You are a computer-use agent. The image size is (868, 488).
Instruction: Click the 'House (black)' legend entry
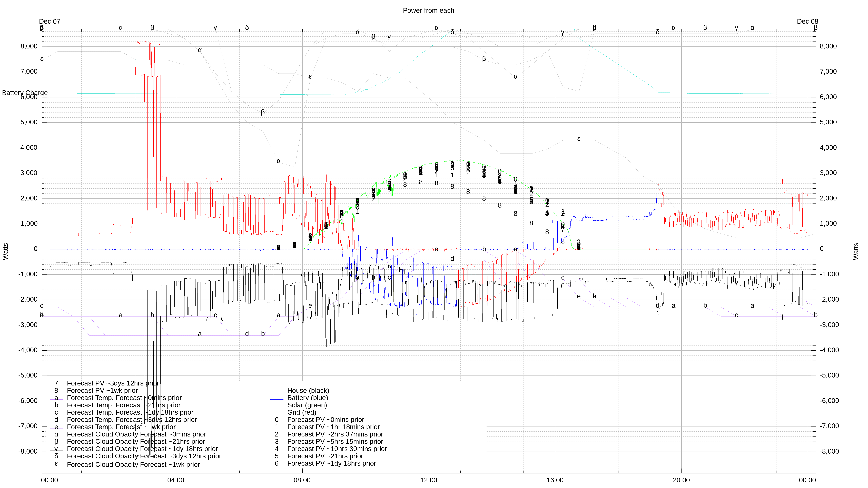(x=308, y=390)
